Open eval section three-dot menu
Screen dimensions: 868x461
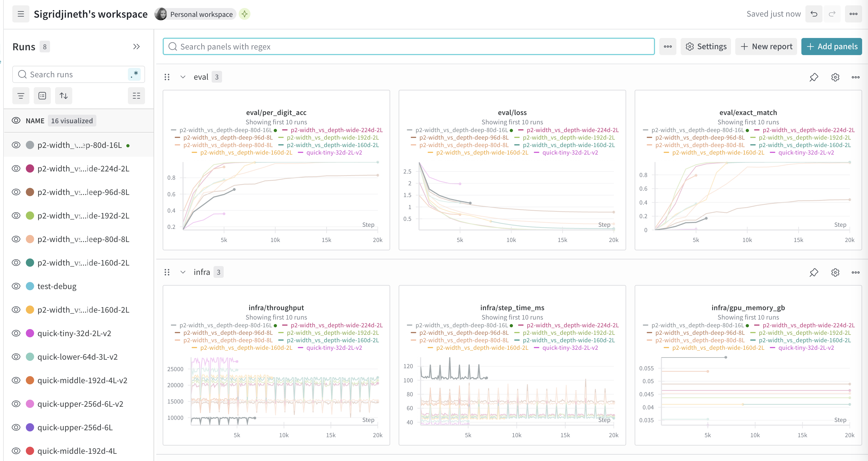[855, 77]
